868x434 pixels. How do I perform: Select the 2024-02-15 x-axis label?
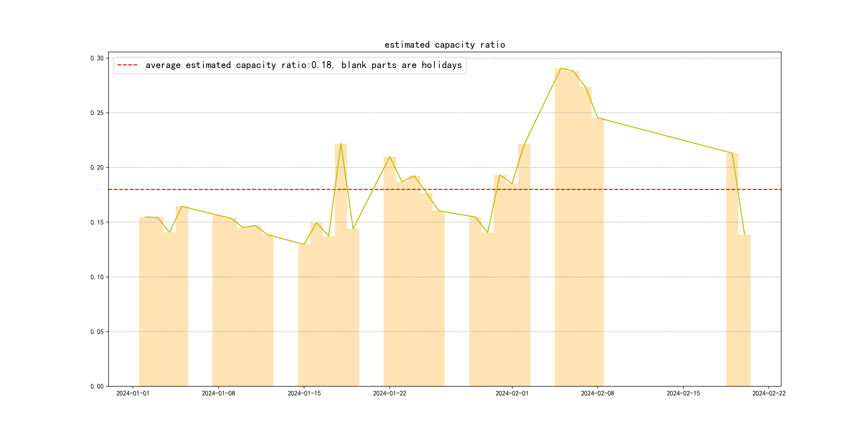[x=683, y=394]
